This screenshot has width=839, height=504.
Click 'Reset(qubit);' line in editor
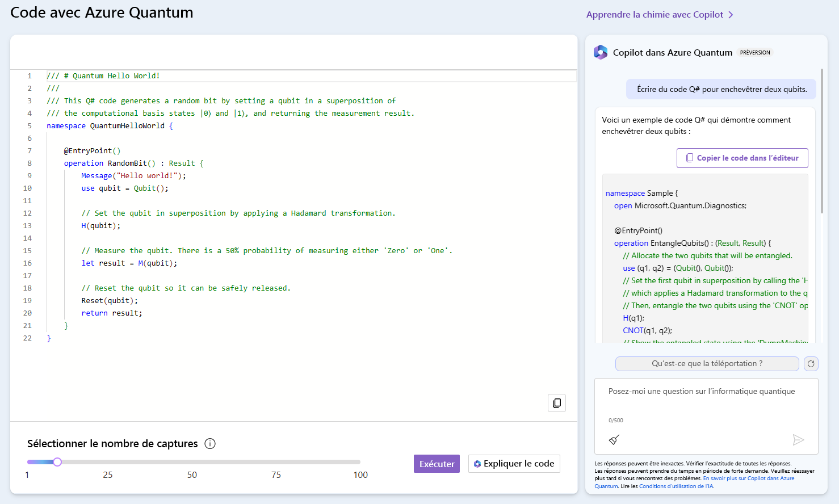tap(110, 301)
